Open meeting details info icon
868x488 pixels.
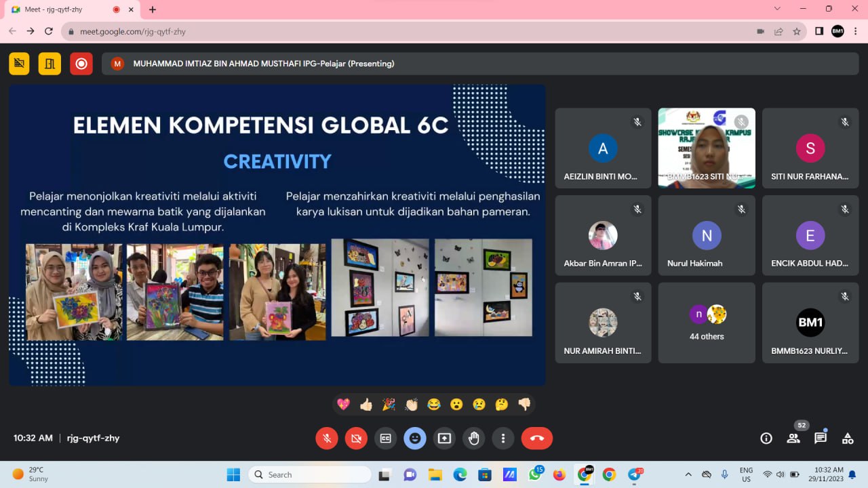pyautogui.click(x=766, y=439)
